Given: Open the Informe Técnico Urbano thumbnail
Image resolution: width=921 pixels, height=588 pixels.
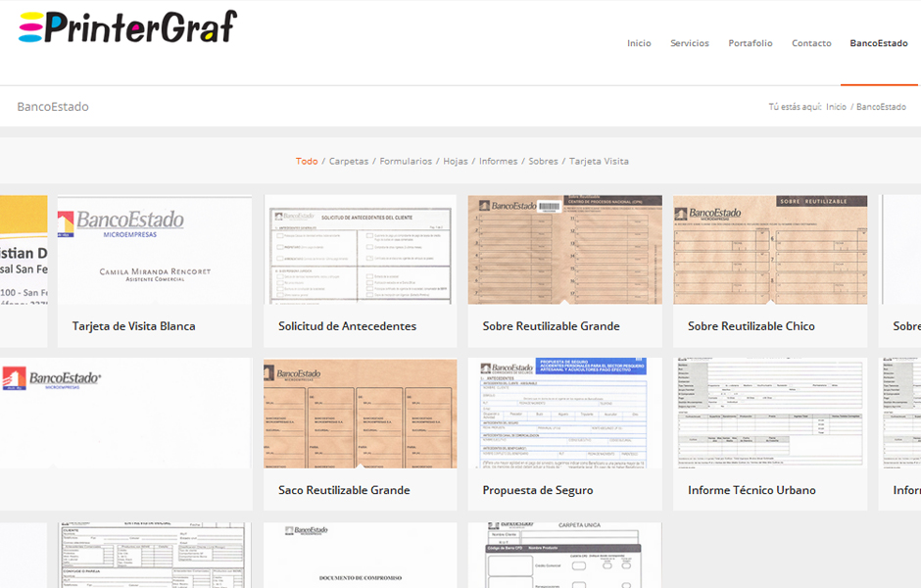Looking at the screenshot, I should pyautogui.click(x=770, y=414).
